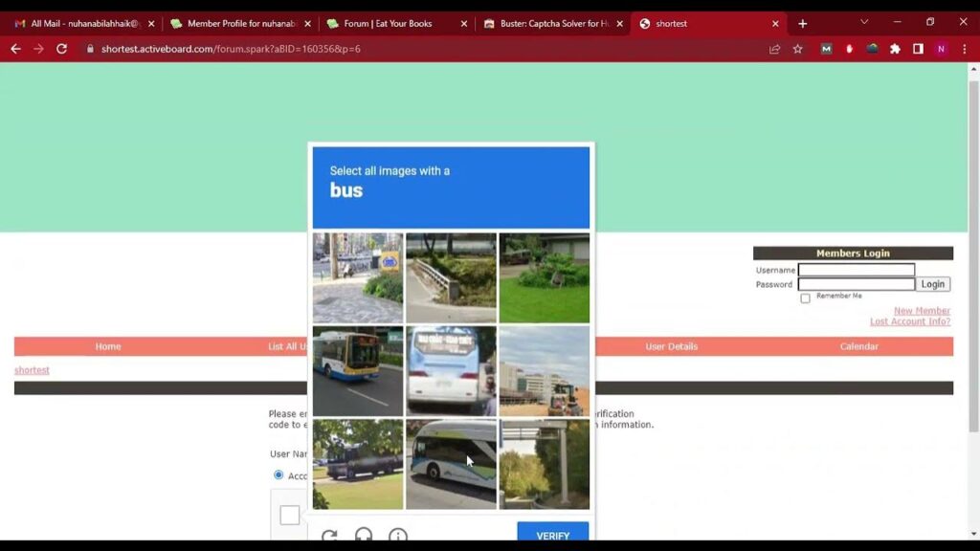Click the page vertical scrollbar
This screenshot has width=980, height=551.
tap(973, 256)
